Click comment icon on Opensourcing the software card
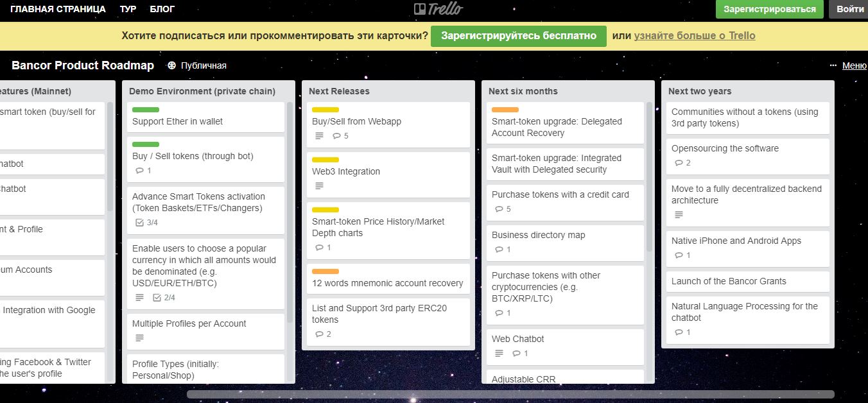The image size is (868, 403). pyautogui.click(x=679, y=163)
